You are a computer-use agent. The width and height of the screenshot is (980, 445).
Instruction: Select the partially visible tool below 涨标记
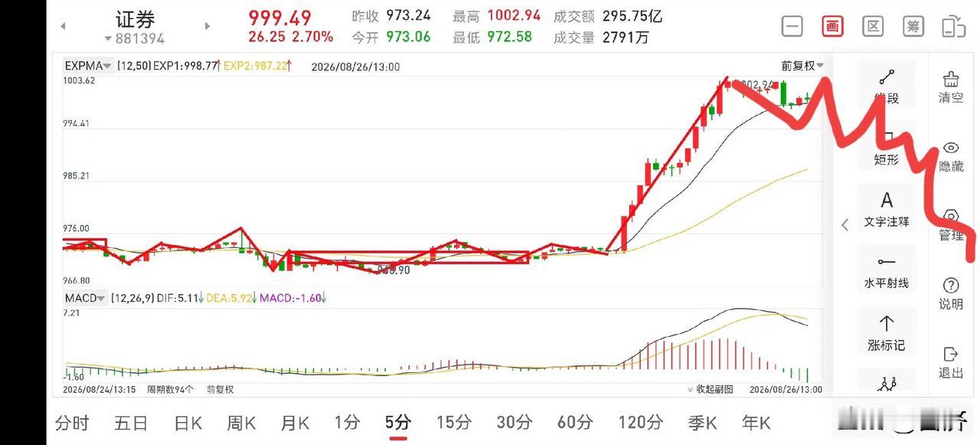click(x=887, y=382)
